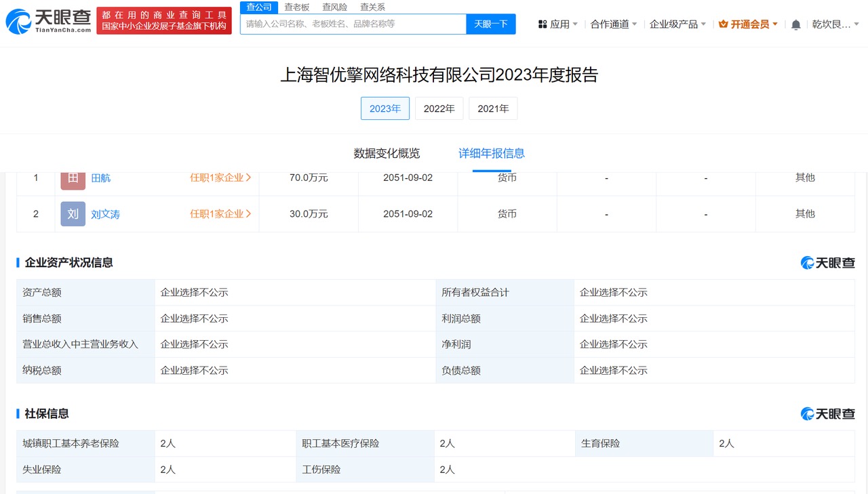Switch to the 查风险 search tab
This screenshot has height=494, width=868.
pos(334,7)
